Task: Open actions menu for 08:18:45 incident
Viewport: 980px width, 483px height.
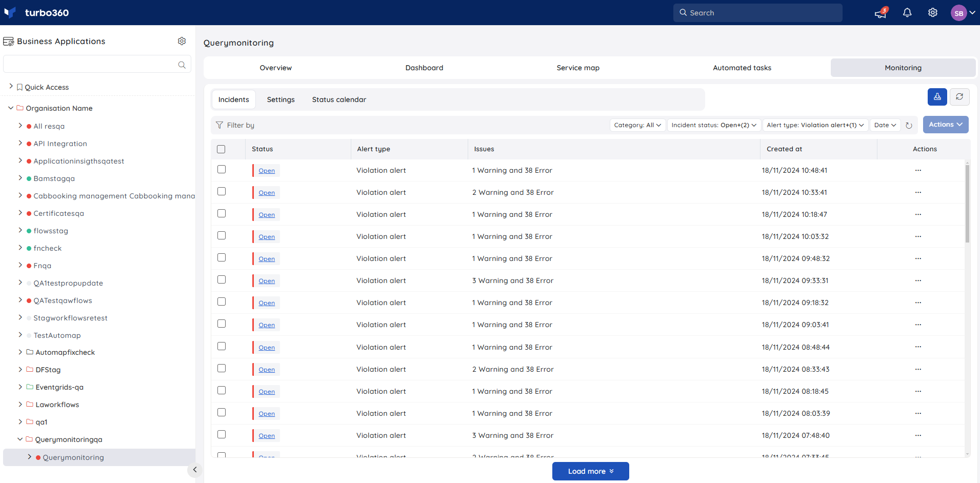Action: pos(918,391)
